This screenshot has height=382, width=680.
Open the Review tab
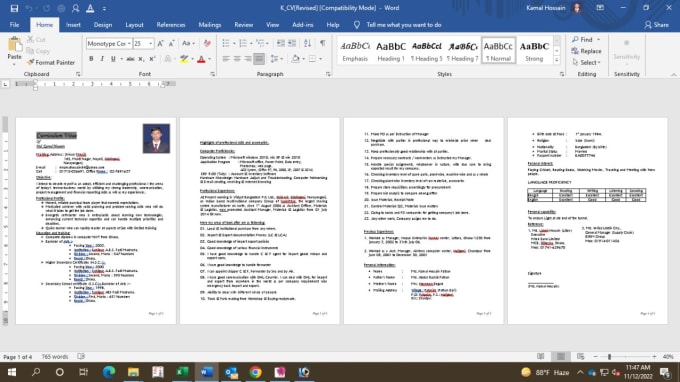244,25
